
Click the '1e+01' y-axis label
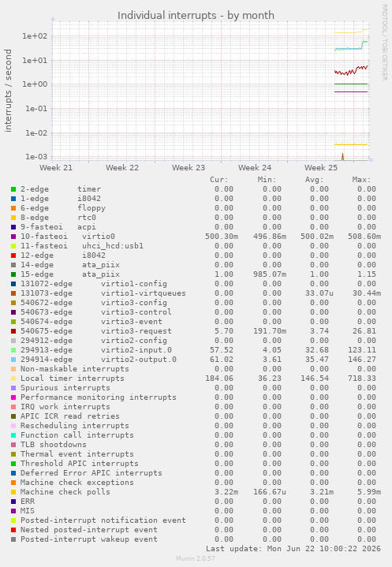[35, 61]
